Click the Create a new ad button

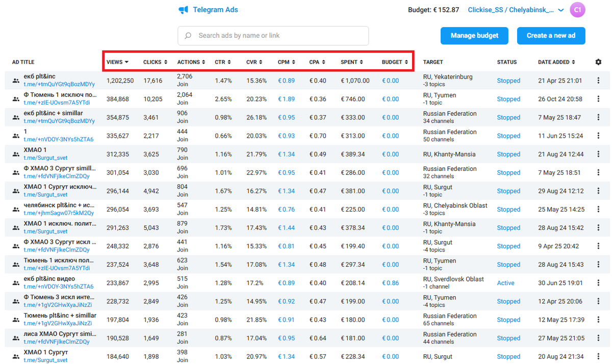pos(551,36)
